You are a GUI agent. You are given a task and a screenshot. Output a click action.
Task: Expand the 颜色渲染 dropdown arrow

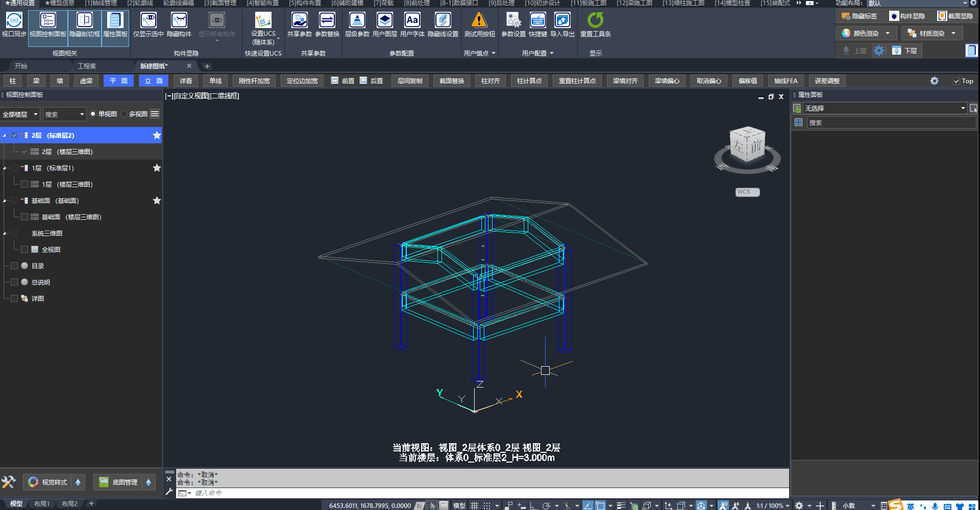click(x=888, y=34)
